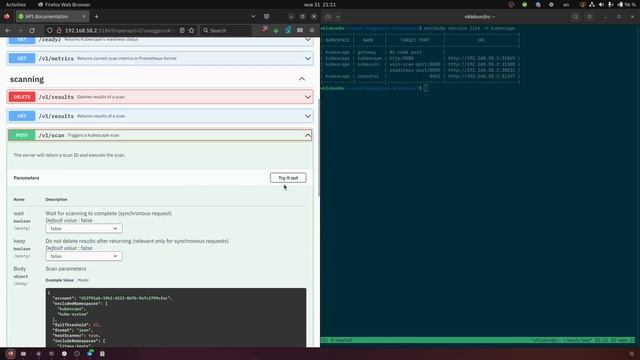This screenshot has width=640, height=360.
Task: Open the Activities overview
Action: 16,4
